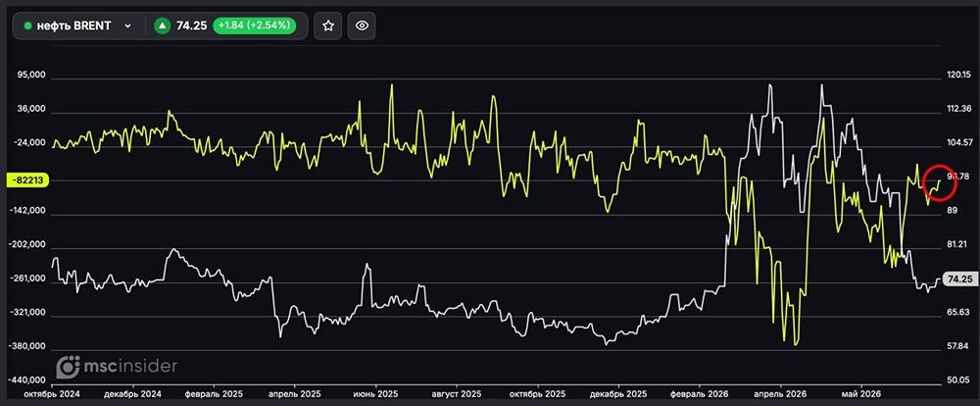This screenshot has width=980, height=406.
Task: Click the green dot beside нефть BRENT
Action: 27,26
